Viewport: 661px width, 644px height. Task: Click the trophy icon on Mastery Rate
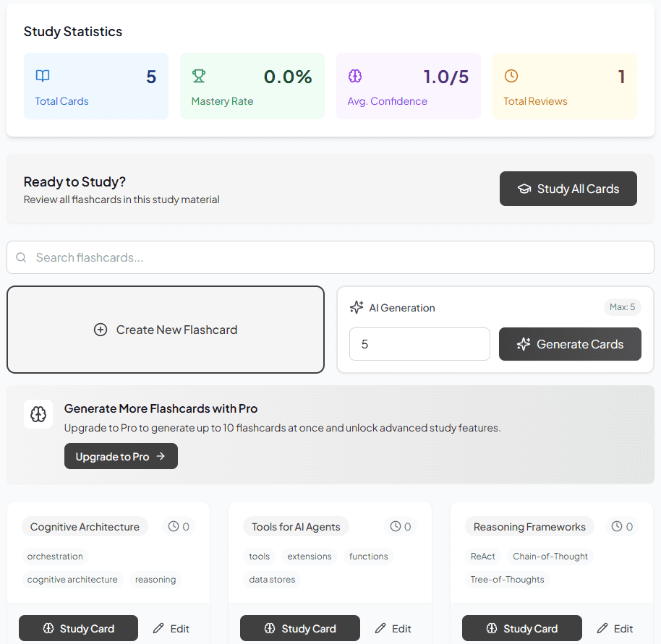point(199,76)
